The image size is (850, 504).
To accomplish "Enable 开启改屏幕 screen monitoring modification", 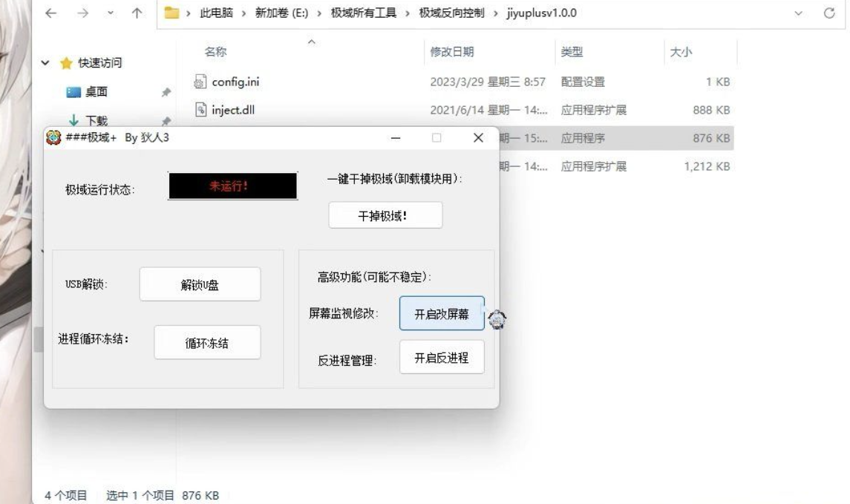I will click(x=442, y=312).
